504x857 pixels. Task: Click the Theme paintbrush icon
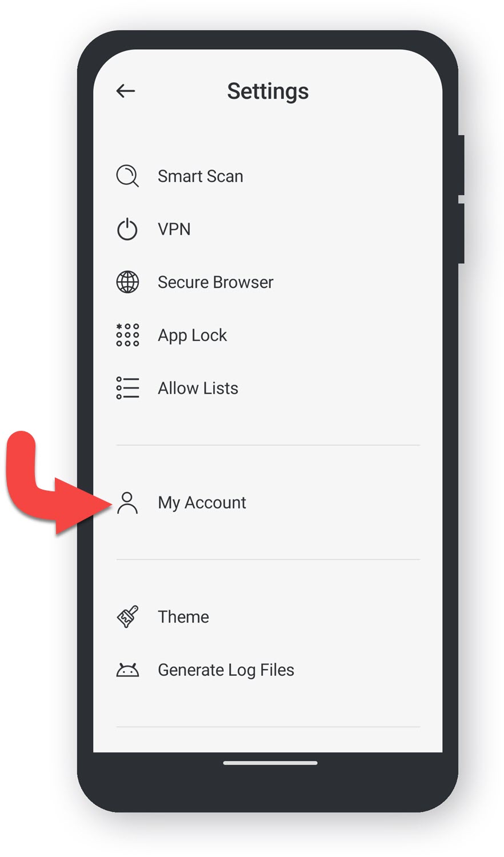127,617
